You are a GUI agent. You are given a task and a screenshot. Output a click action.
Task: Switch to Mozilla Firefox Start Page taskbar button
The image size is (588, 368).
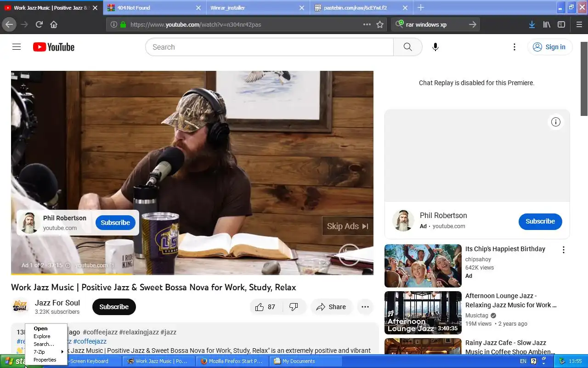point(232,361)
